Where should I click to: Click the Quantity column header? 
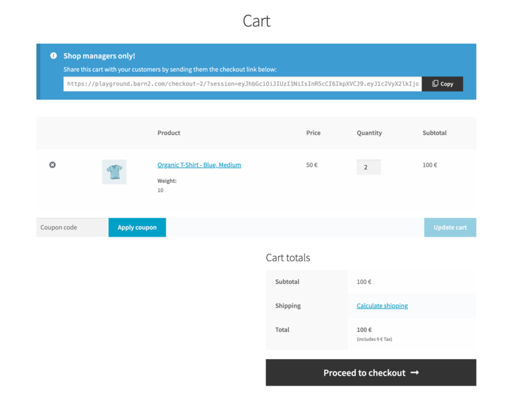point(369,132)
